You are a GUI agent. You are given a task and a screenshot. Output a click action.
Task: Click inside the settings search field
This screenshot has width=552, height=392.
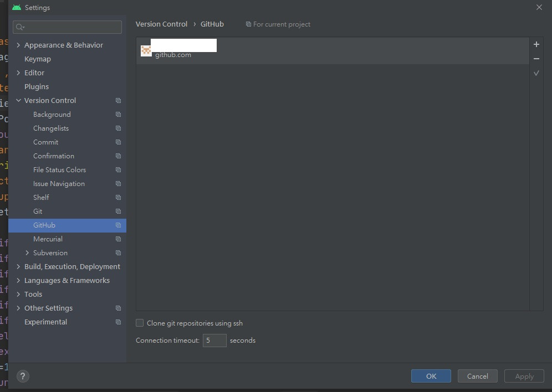(x=67, y=27)
